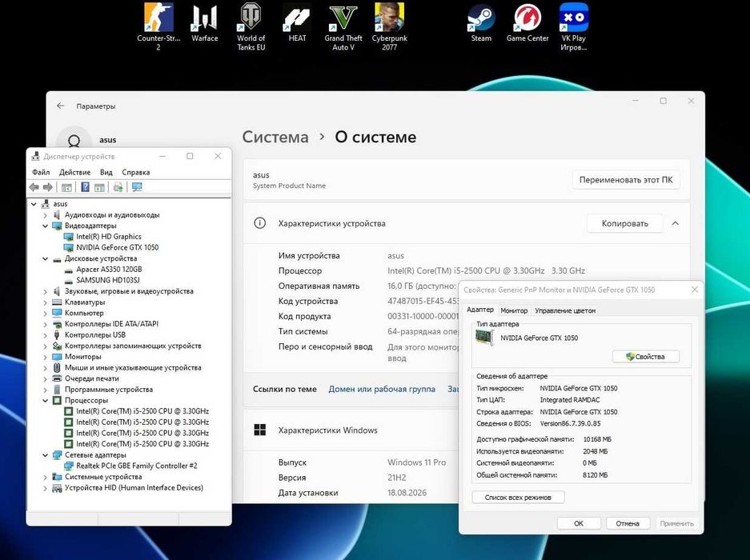Launch Warface desktop shortcut
Screen dimensions: 750x560
(204, 23)
